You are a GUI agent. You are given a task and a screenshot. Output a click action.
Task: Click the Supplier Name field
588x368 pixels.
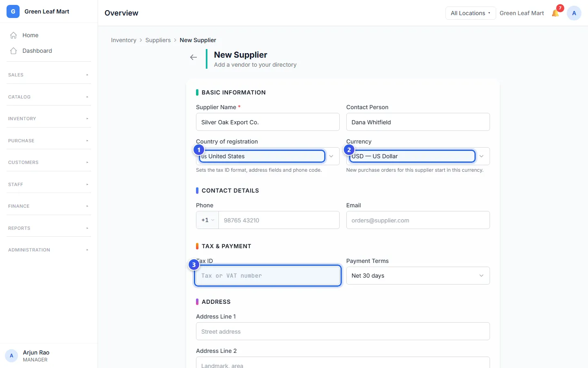[268, 122]
